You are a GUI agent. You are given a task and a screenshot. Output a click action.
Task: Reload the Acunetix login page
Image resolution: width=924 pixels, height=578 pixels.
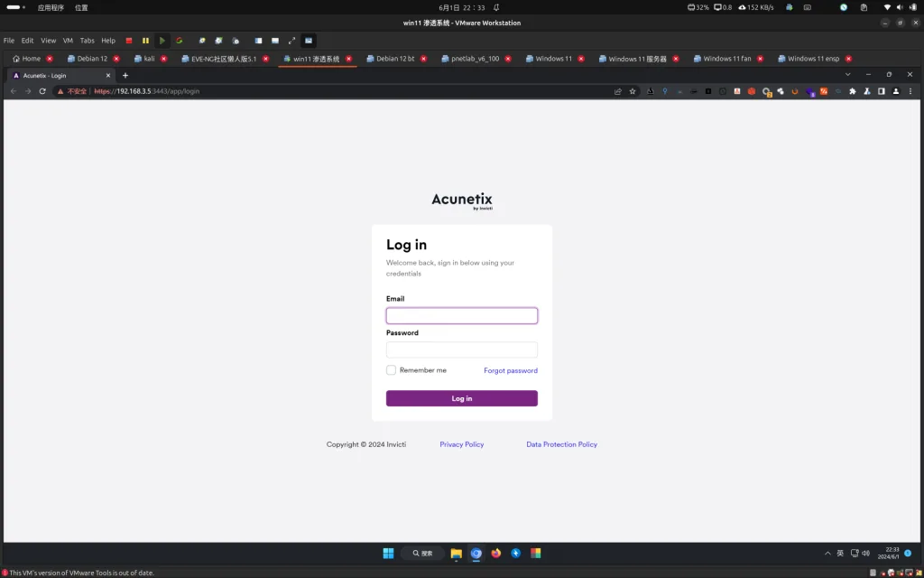[42, 91]
